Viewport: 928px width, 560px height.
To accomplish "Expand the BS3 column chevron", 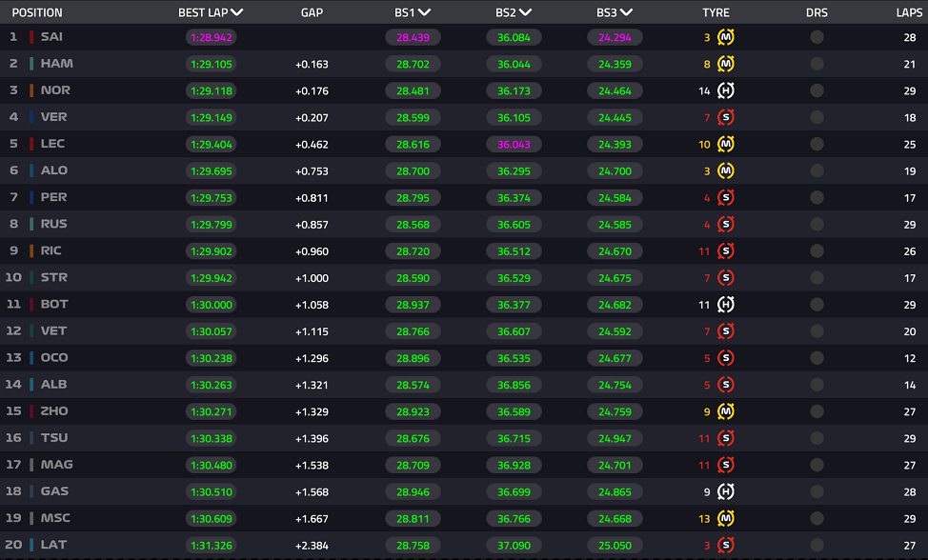I will coord(626,12).
